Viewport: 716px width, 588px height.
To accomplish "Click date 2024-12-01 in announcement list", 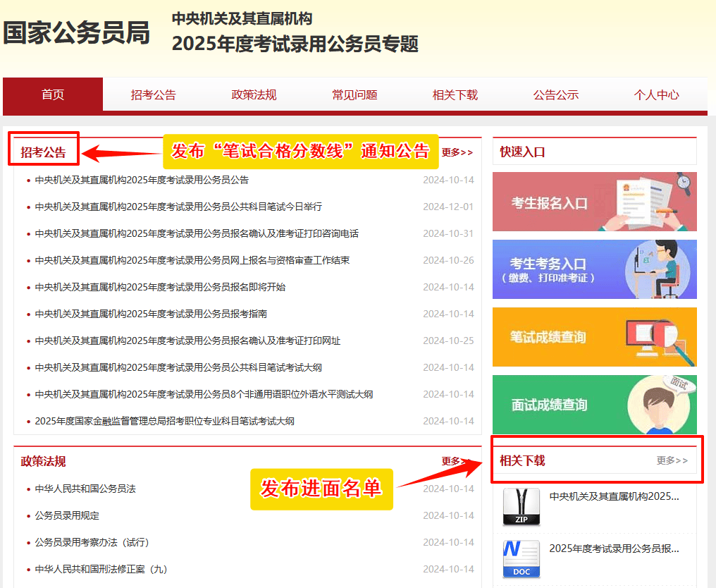I will point(448,207).
